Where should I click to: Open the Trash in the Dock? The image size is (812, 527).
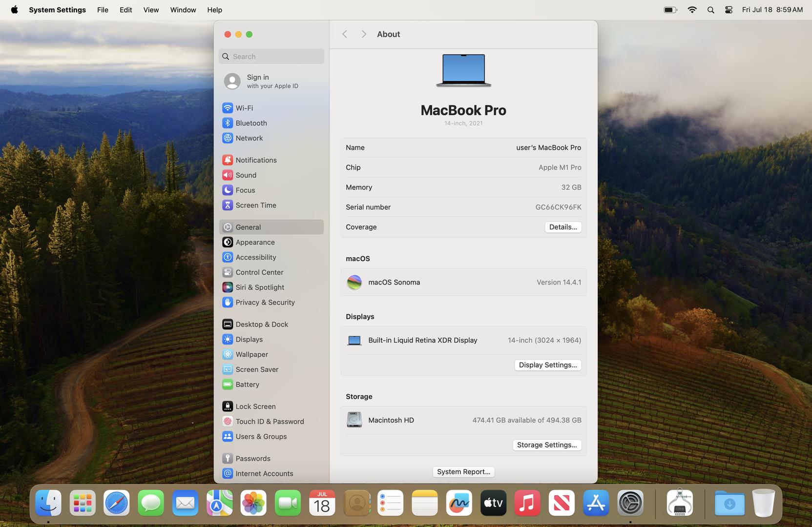764,503
